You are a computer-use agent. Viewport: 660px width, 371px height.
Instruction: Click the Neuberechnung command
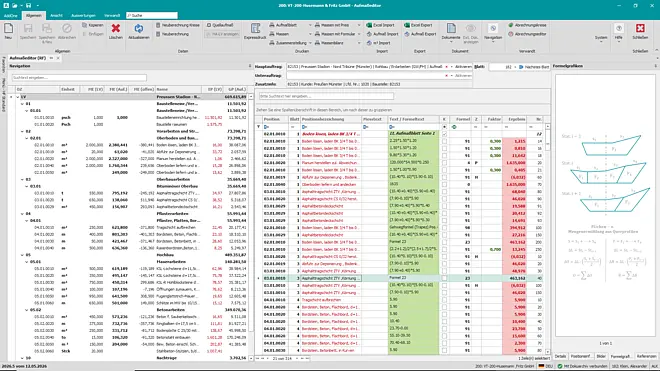click(172, 34)
